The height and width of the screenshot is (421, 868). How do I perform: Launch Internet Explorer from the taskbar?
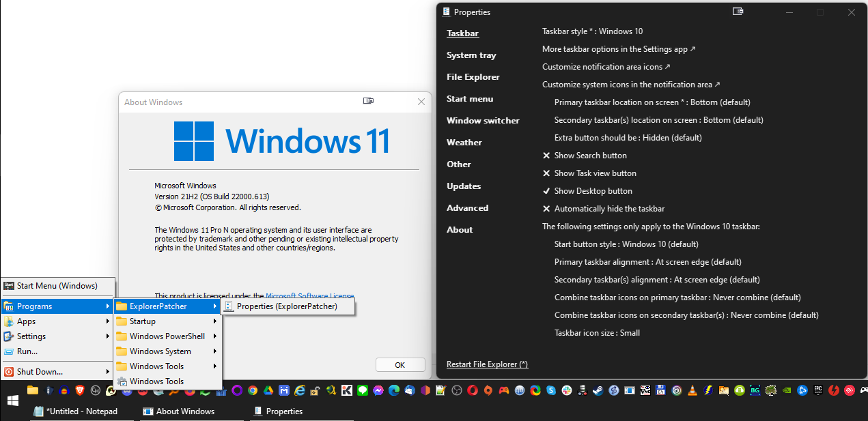(x=300, y=390)
